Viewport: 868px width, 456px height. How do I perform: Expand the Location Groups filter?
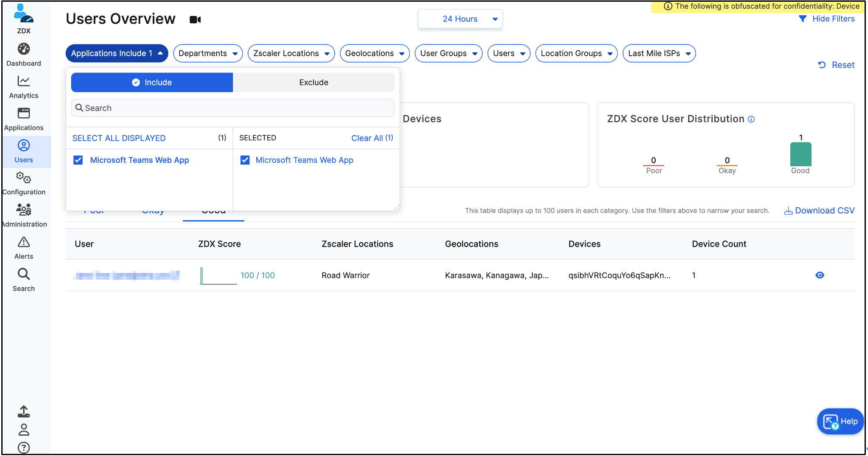(x=576, y=53)
